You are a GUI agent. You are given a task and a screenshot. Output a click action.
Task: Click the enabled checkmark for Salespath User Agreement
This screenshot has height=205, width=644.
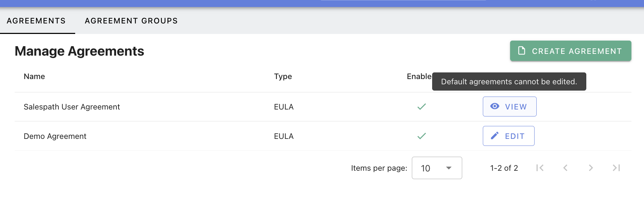[x=422, y=107]
